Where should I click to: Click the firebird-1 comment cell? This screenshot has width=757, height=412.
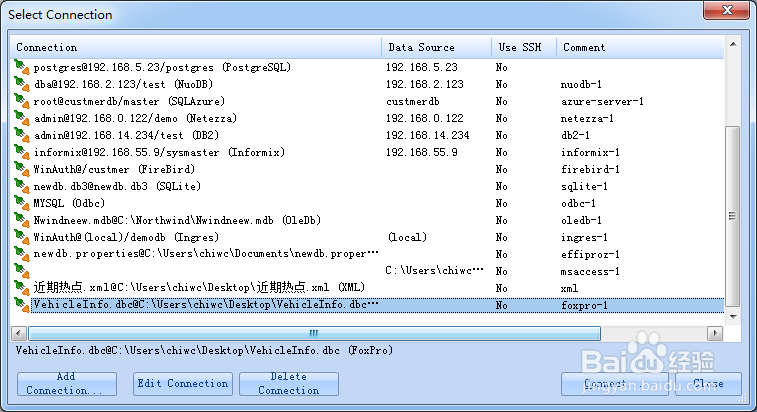coord(590,170)
